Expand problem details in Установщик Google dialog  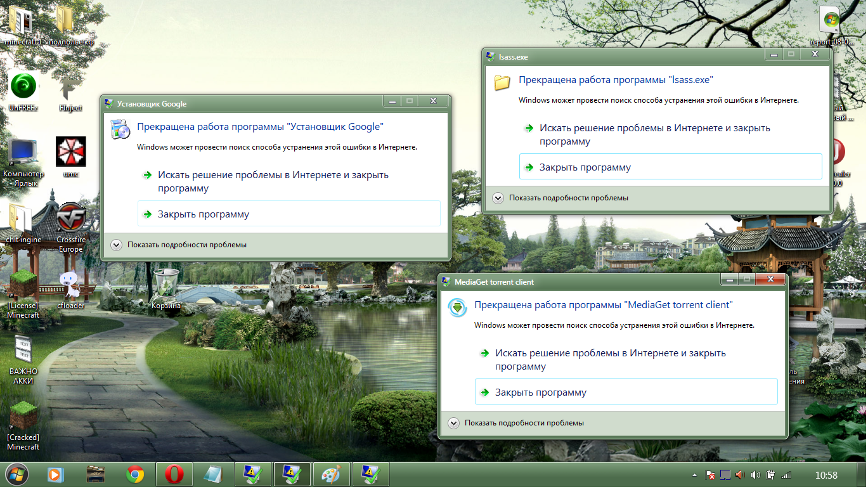pos(179,245)
